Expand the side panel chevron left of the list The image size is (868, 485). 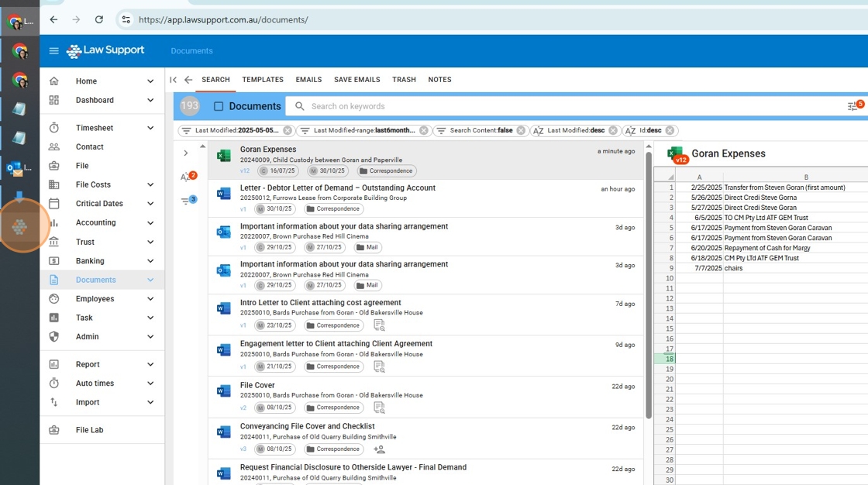pyautogui.click(x=186, y=153)
